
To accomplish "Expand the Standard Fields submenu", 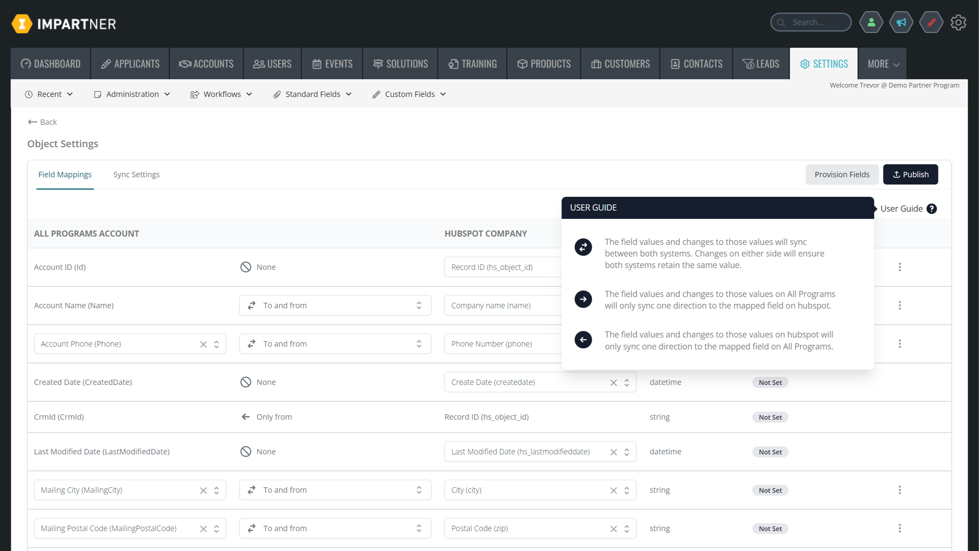I will point(312,94).
